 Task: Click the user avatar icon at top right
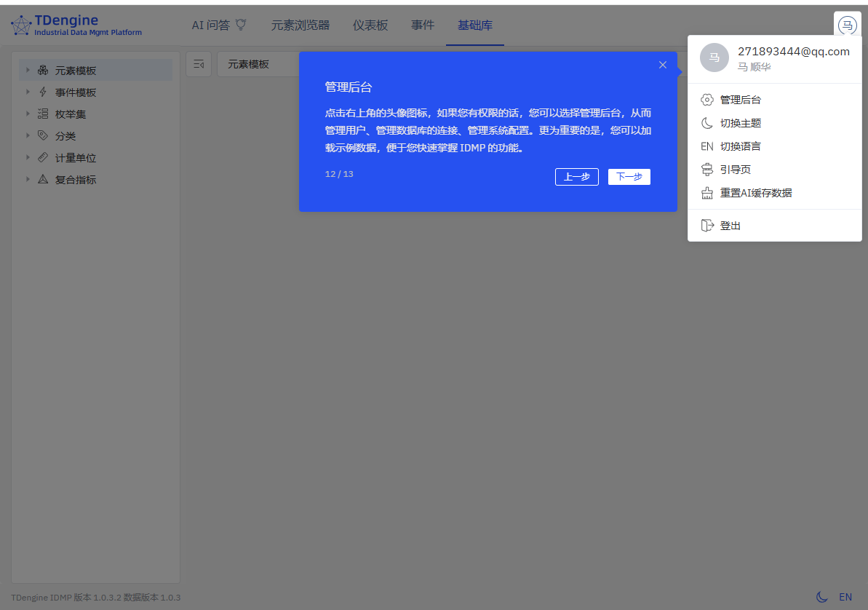847,25
